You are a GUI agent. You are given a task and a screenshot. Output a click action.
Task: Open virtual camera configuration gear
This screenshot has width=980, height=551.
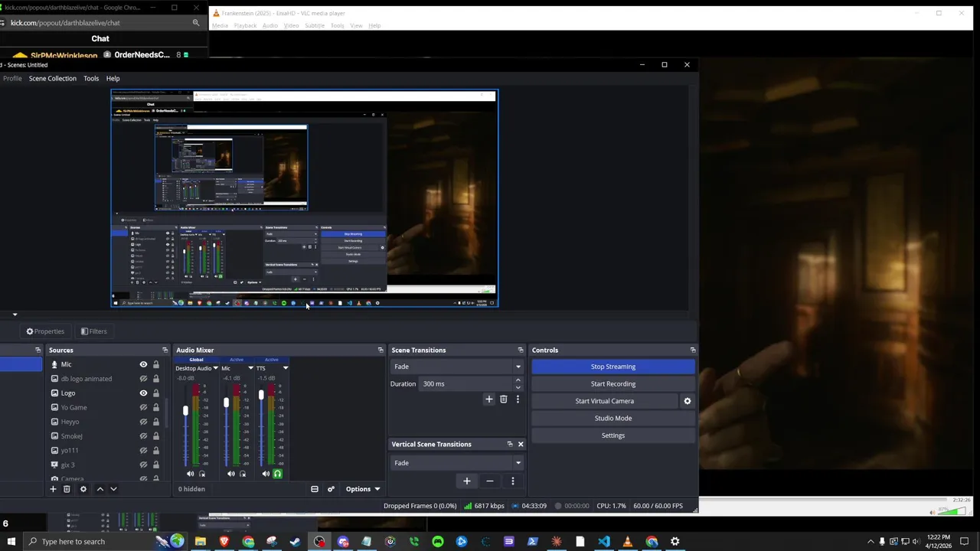[687, 401]
